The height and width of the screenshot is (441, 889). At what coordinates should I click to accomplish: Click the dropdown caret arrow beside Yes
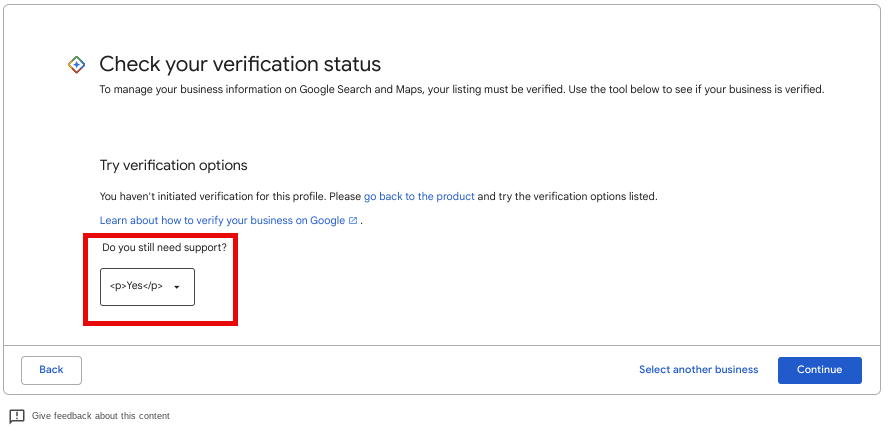click(x=177, y=287)
